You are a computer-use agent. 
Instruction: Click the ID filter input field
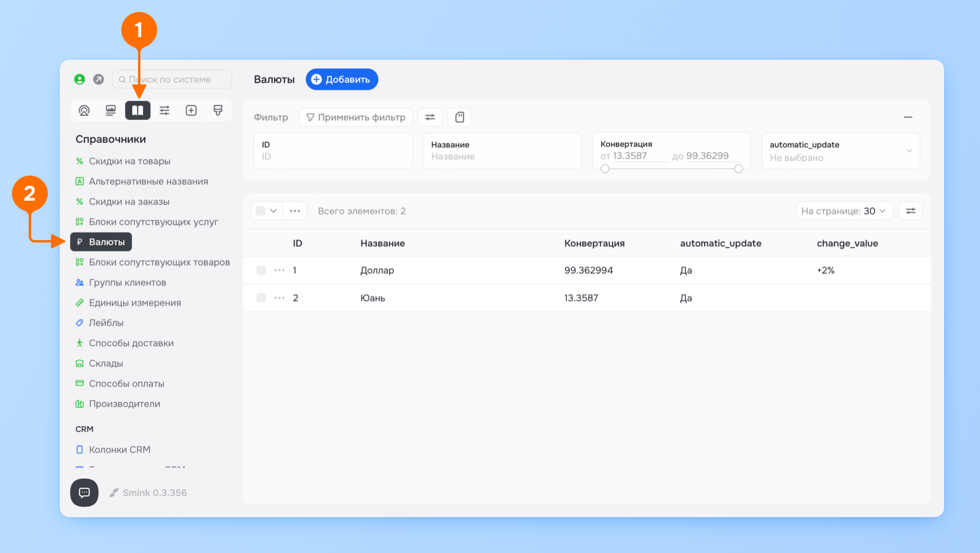pos(333,151)
